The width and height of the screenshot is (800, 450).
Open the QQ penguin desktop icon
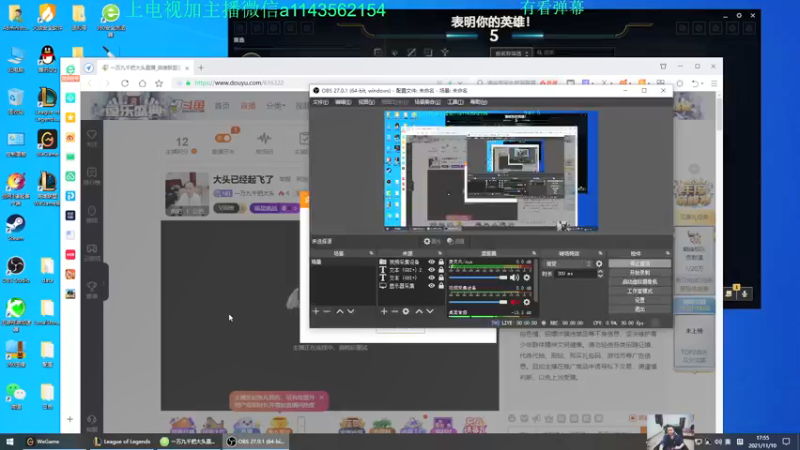click(47, 59)
